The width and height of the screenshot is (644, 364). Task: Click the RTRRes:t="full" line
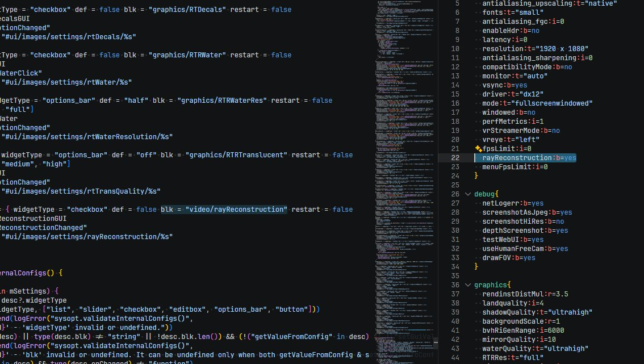point(513,358)
